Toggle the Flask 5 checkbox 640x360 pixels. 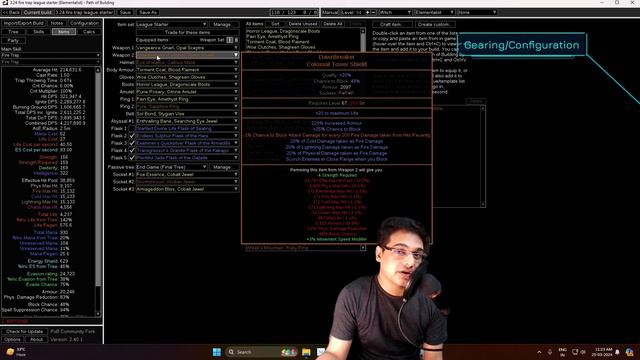pyautogui.click(x=131, y=158)
